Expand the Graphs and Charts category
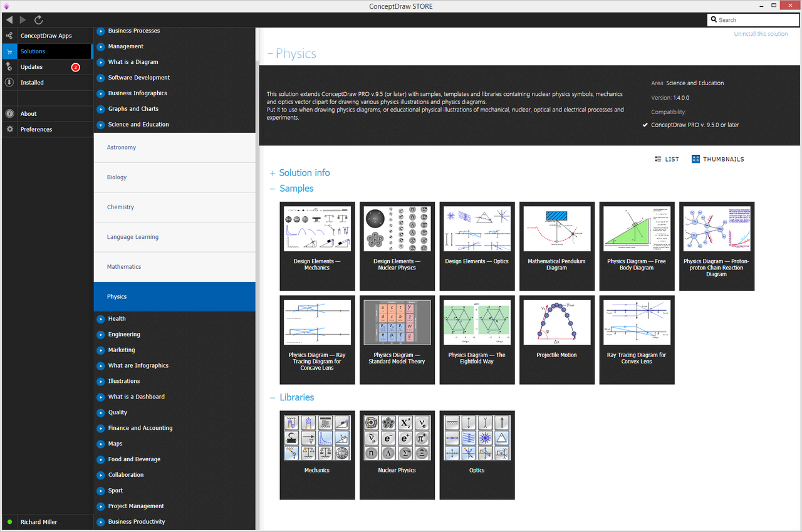This screenshot has height=532, width=802. (x=101, y=109)
